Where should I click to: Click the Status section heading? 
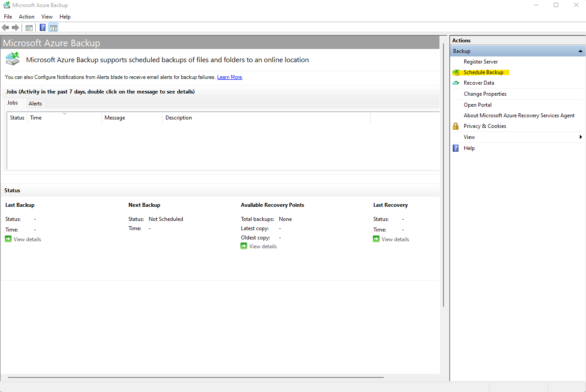pos(12,190)
